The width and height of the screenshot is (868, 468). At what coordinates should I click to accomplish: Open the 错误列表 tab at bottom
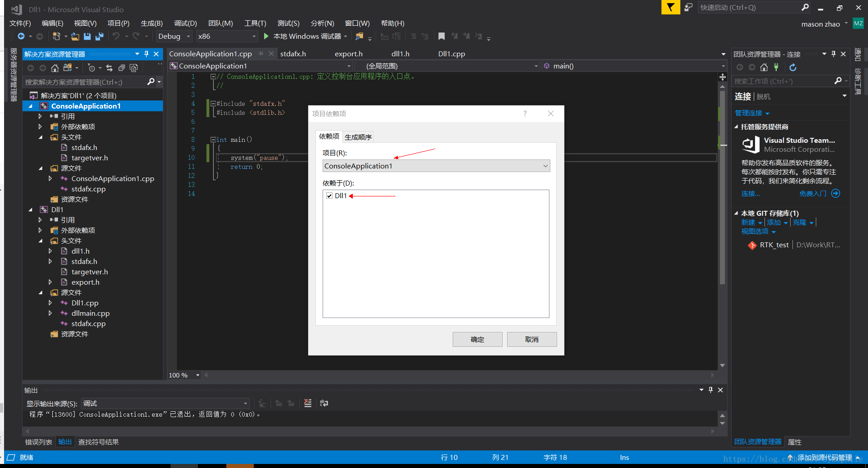coord(39,442)
